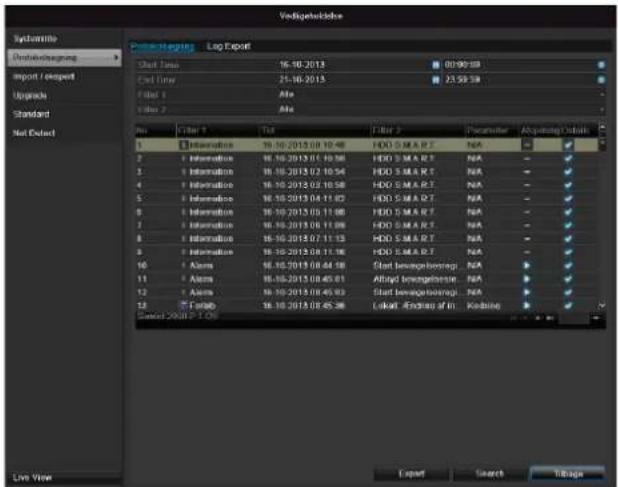Click row 13 parameter Kodning
Viewport: 618px width, 487px height.
click(484, 306)
